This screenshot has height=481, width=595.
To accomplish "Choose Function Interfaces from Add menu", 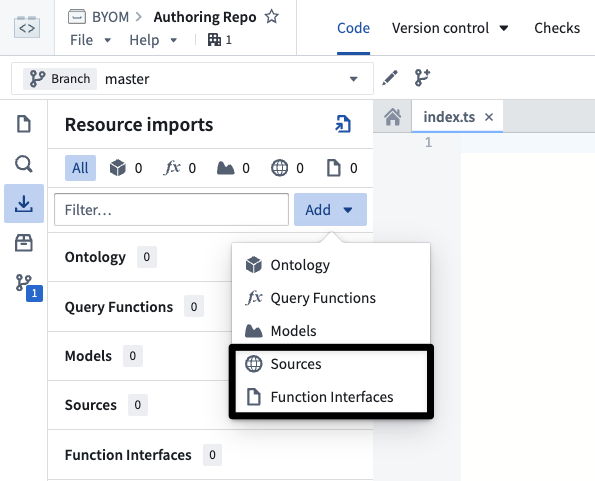I will pos(331,397).
